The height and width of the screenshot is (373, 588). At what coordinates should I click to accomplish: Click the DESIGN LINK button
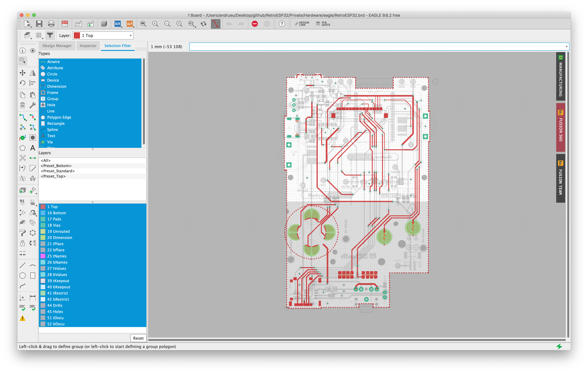pyautogui.click(x=302, y=24)
